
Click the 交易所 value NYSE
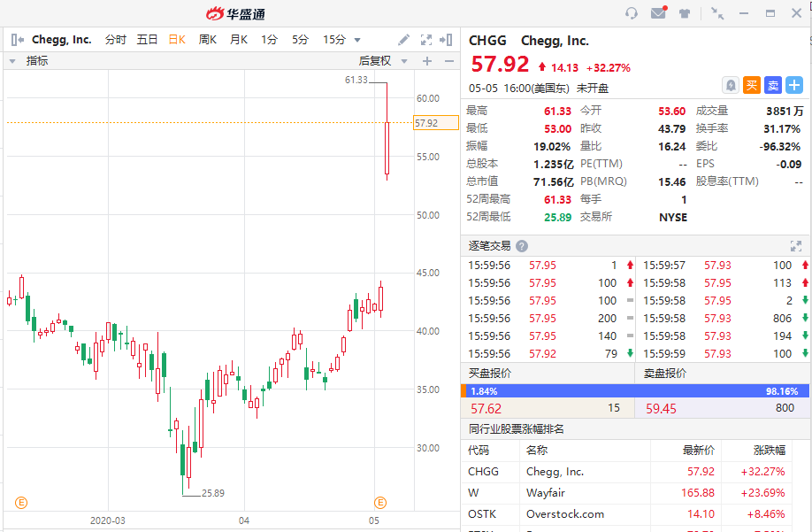coord(673,218)
